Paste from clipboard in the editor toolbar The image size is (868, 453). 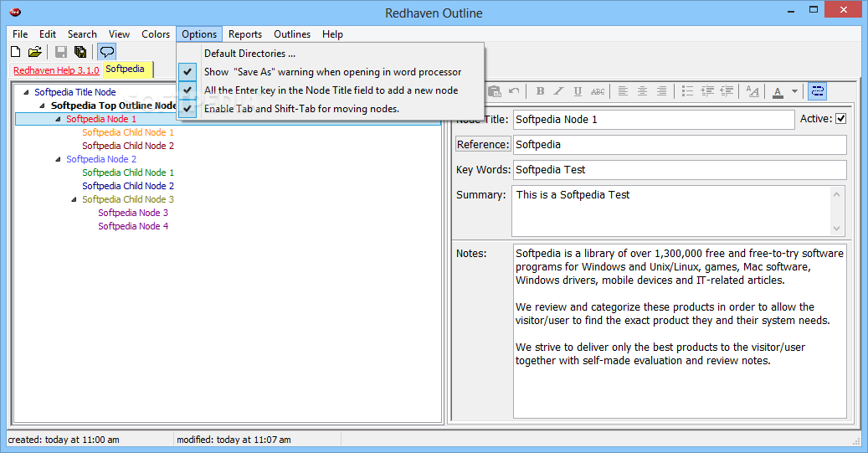point(494,91)
